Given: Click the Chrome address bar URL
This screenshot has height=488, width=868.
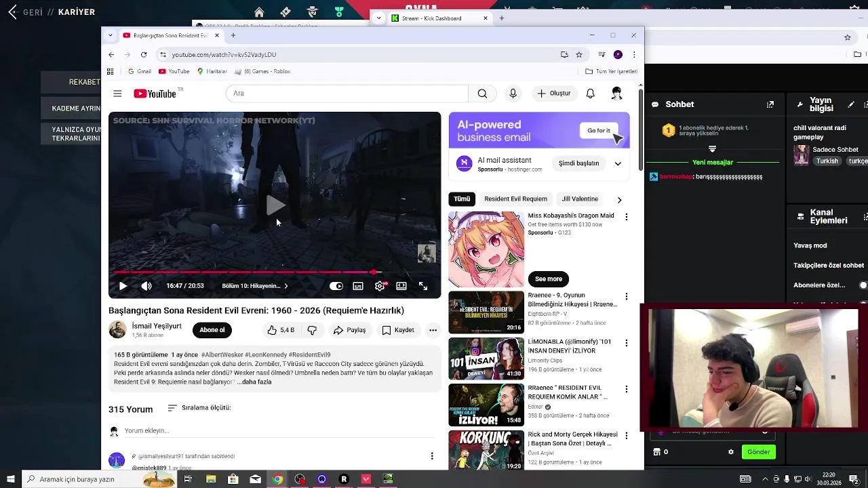Looking at the screenshot, I should click(x=224, y=55).
